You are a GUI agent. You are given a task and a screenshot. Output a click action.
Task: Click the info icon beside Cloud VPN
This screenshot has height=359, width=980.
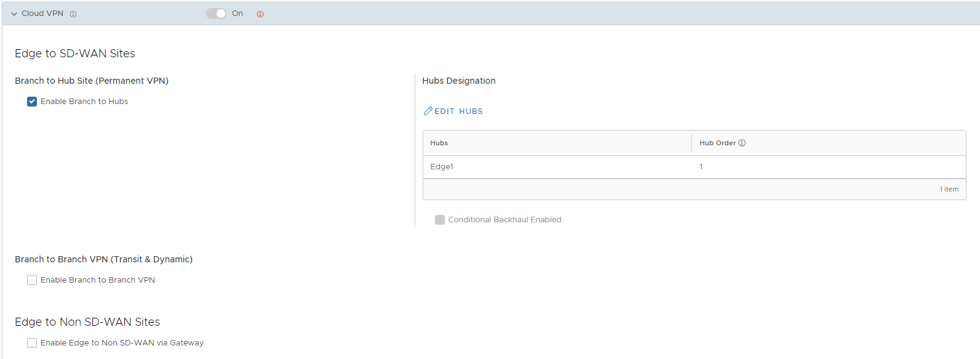click(x=73, y=14)
